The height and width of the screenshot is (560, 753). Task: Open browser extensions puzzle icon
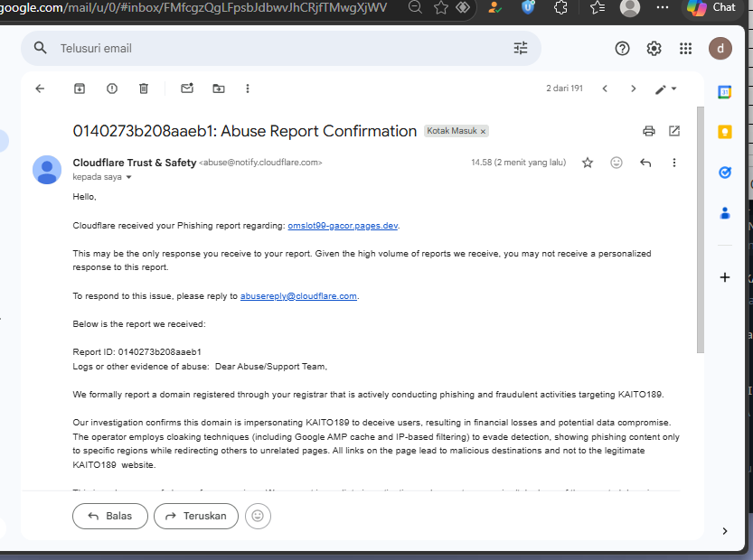point(560,7)
